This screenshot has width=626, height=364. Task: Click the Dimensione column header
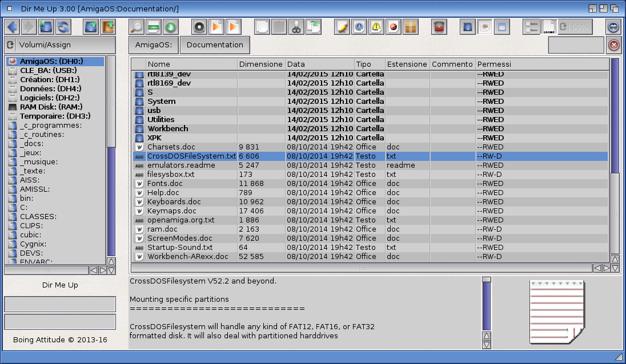pyautogui.click(x=260, y=64)
